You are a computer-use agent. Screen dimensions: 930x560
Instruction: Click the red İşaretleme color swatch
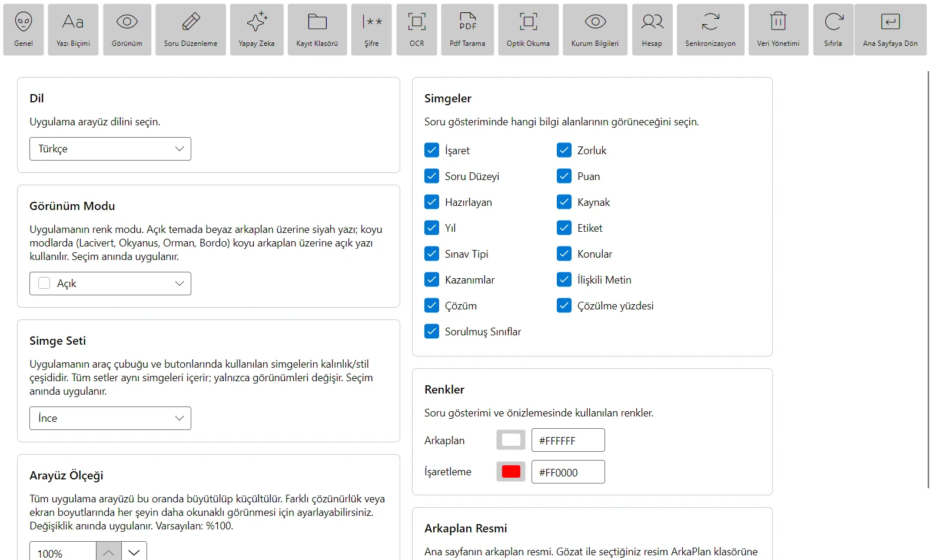point(511,472)
